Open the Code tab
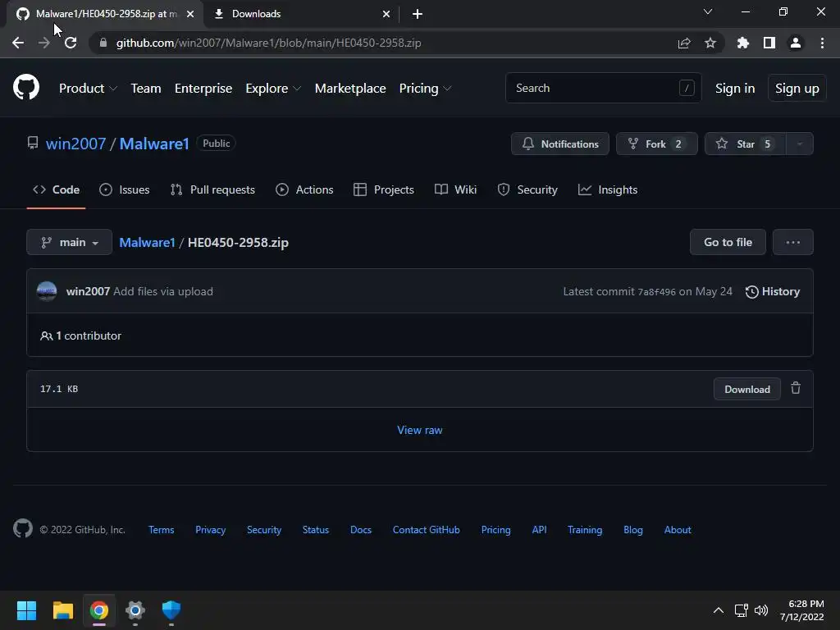Viewport: 840px width, 630px height. pyautogui.click(x=57, y=189)
